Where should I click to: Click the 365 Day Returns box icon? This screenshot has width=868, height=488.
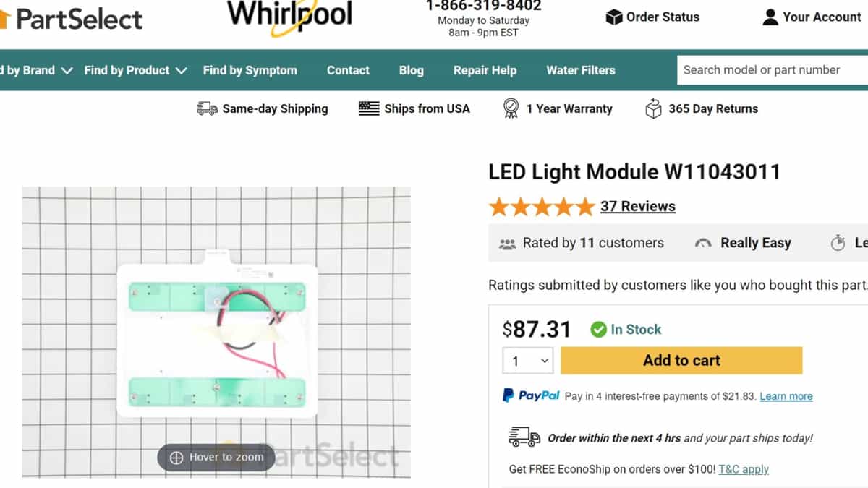click(x=653, y=108)
